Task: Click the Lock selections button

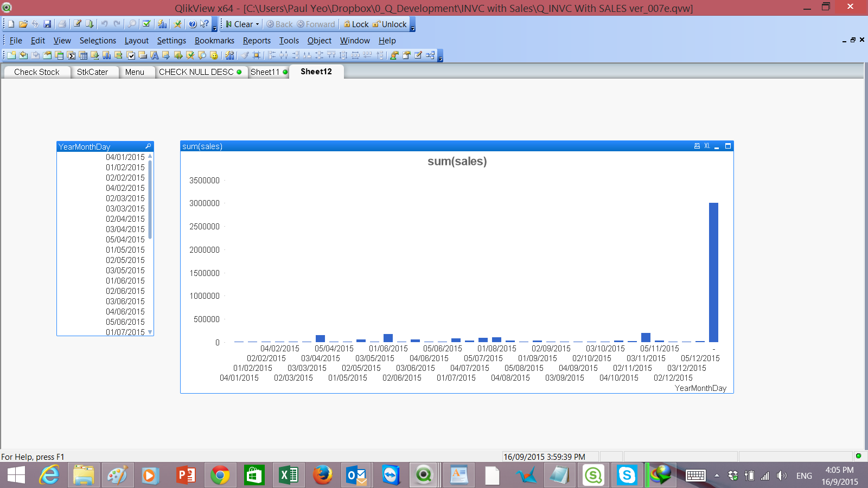Action: click(x=356, y=24)
